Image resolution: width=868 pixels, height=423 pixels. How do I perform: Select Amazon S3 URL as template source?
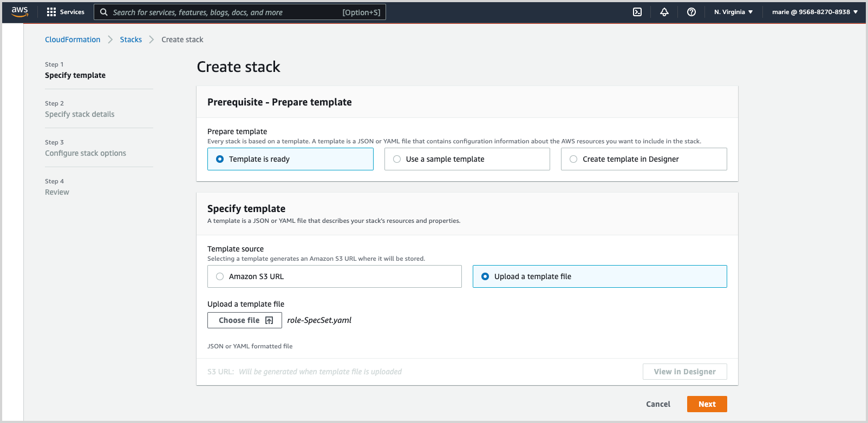pyautogui.click(x=220, y=276)
